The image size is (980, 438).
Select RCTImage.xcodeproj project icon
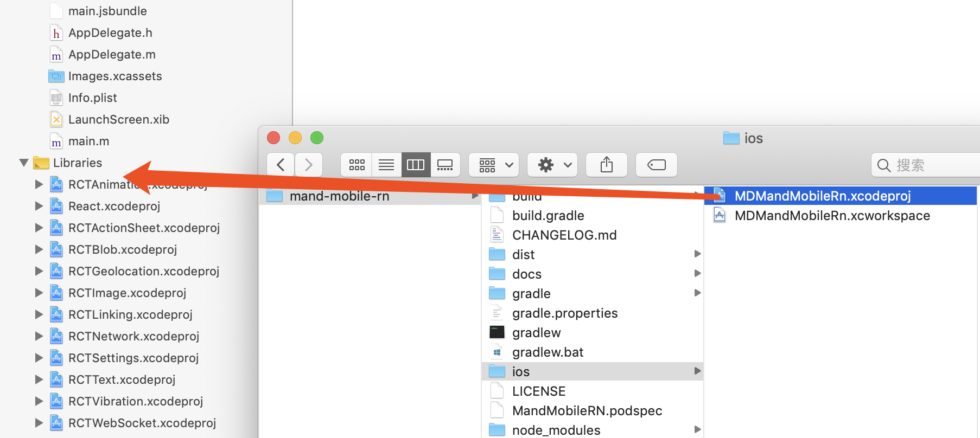click(x=56, y=293)
